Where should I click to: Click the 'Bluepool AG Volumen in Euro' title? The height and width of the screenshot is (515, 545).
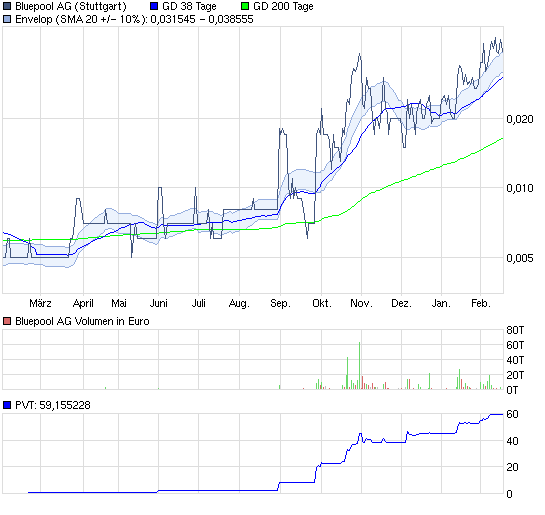click(82, 321)
